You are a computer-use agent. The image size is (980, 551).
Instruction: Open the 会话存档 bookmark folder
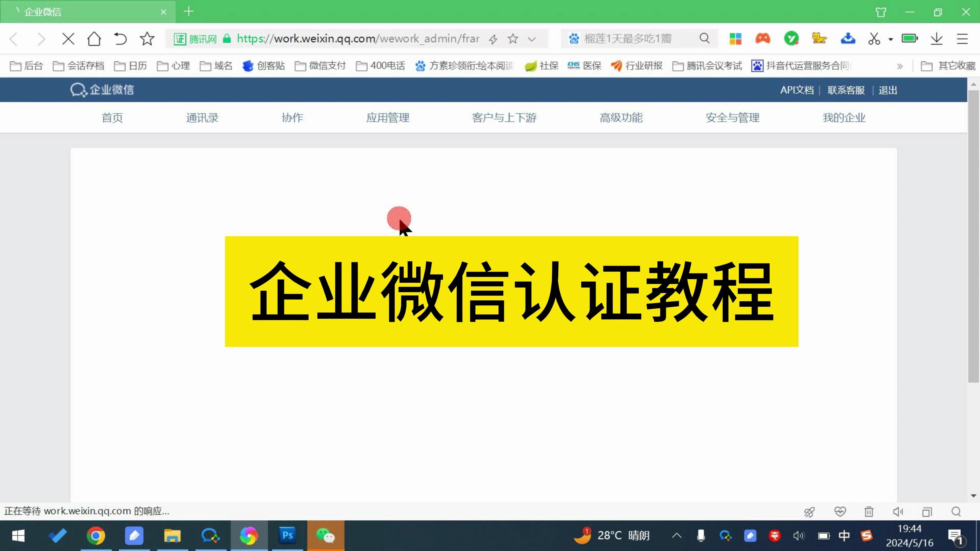click(x=78, y=66)
